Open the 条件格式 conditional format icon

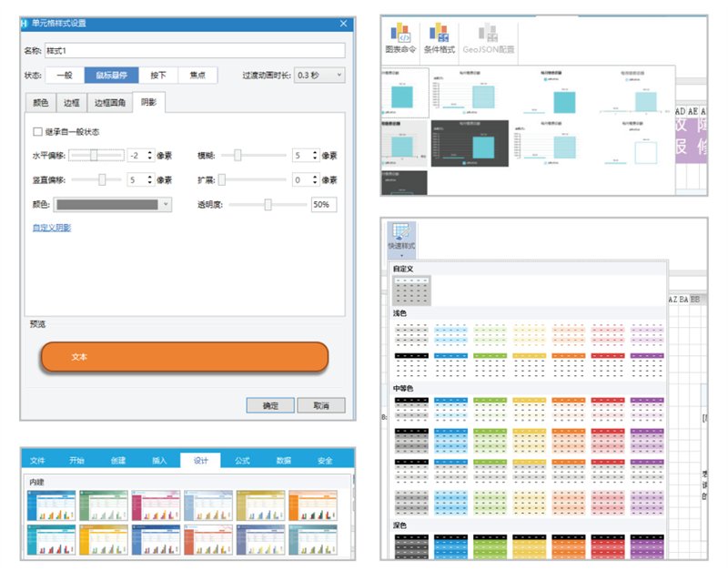click(x=440, y=38)
